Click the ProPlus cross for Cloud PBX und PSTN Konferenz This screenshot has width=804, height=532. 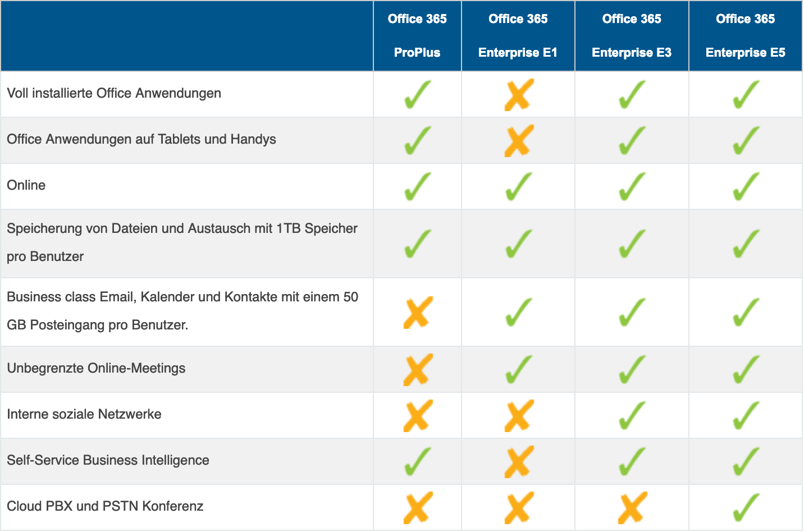click(418, 507)
